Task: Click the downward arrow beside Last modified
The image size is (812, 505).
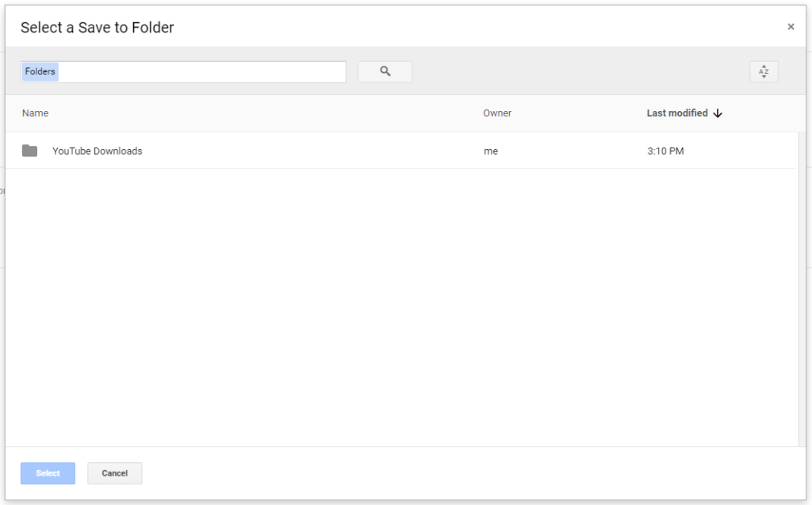Action: point(718,113)
